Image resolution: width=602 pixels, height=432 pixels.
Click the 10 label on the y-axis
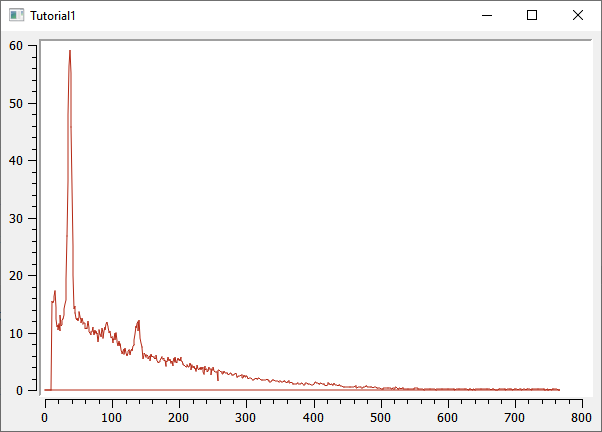pos(16,333)
